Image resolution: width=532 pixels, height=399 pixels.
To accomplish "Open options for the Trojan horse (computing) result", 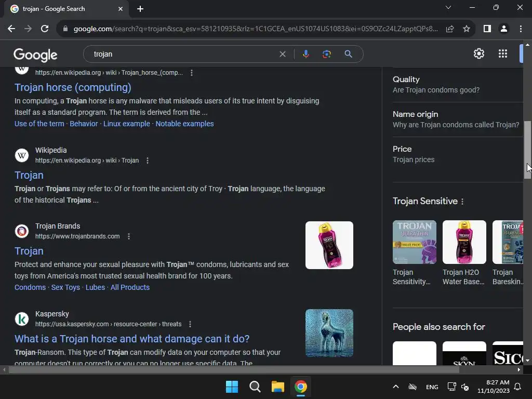I will coord(192,73).
